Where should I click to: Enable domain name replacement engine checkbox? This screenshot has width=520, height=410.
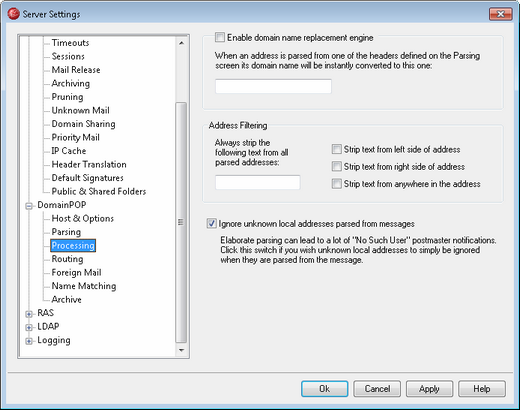(220, 37)
